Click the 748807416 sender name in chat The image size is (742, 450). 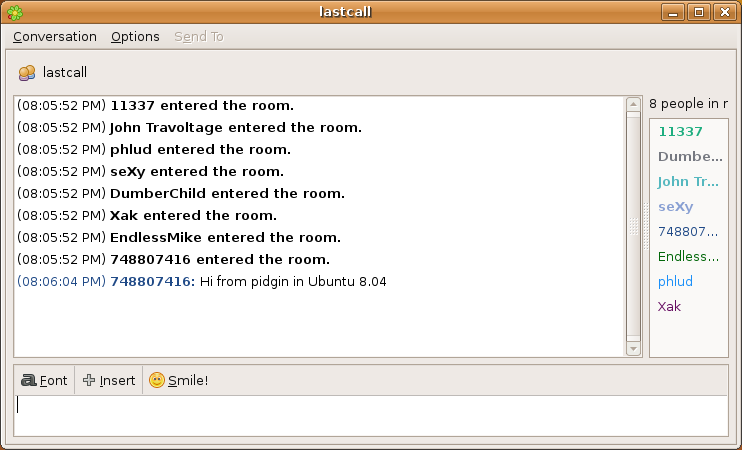(x=152, y=282)
